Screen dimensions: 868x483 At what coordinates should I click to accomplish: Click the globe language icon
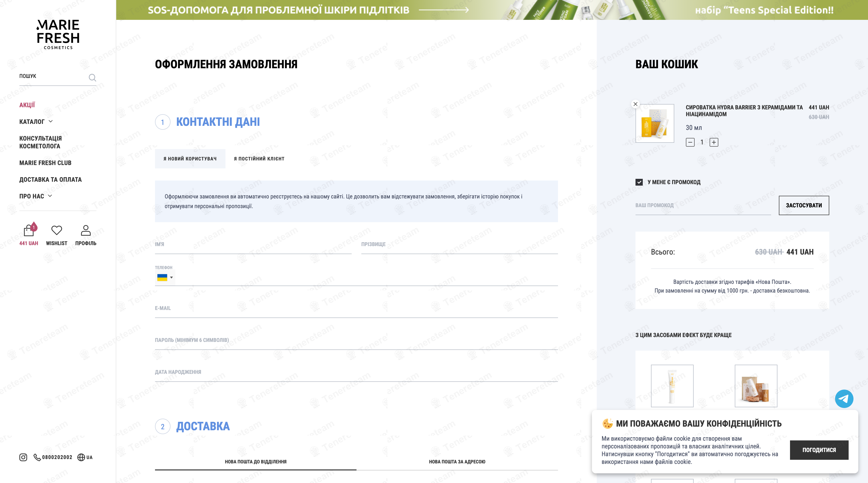point(81,457)
